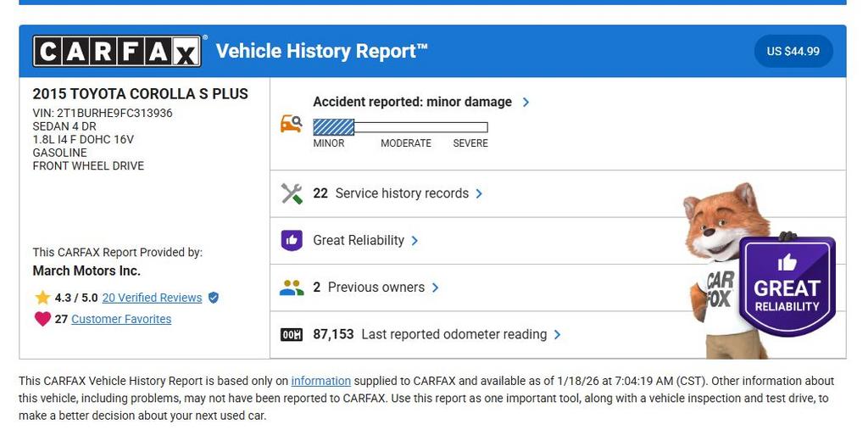
Task: Open the Customer Favorites link
Action: [121, 319]
